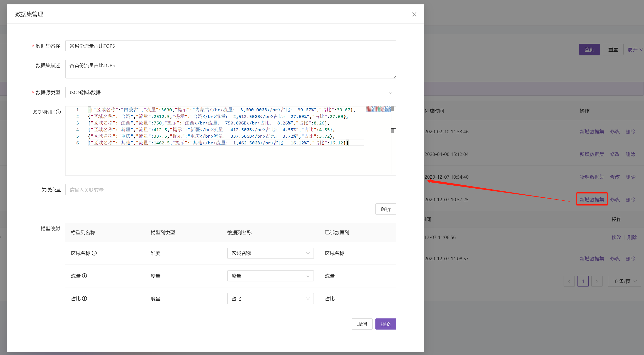Open the 区域名称 data column dropdown
Viewport: 644px width, 355px height.
pos(270,253)
